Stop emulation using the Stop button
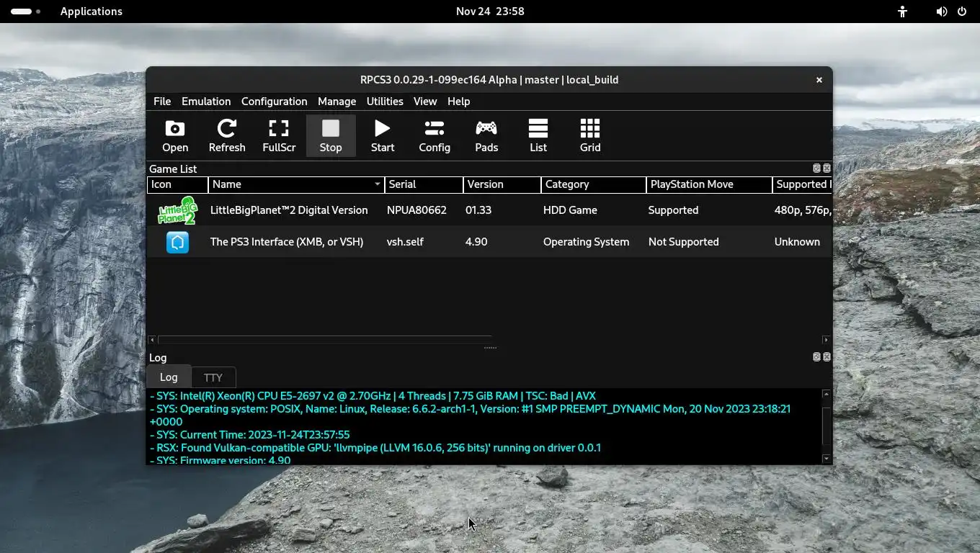Image resolution: width=980 pixels, height=553 pixels. tap(331, 135)
